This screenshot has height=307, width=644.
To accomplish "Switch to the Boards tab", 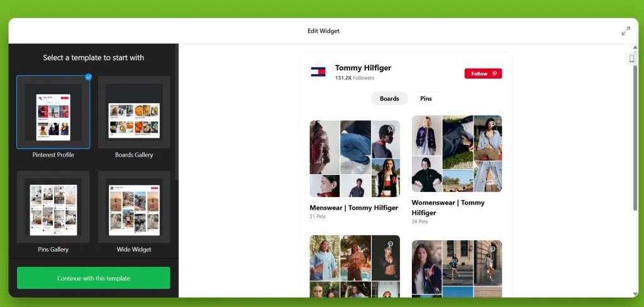I will pyautogui.click(x=389, y=99).
